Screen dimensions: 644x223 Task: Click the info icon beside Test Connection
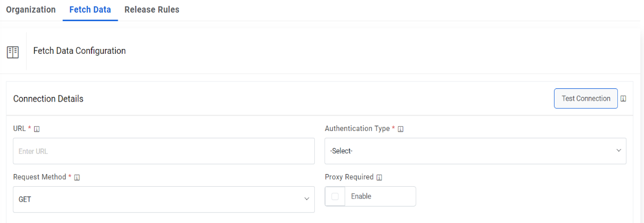tap(623, 99)
